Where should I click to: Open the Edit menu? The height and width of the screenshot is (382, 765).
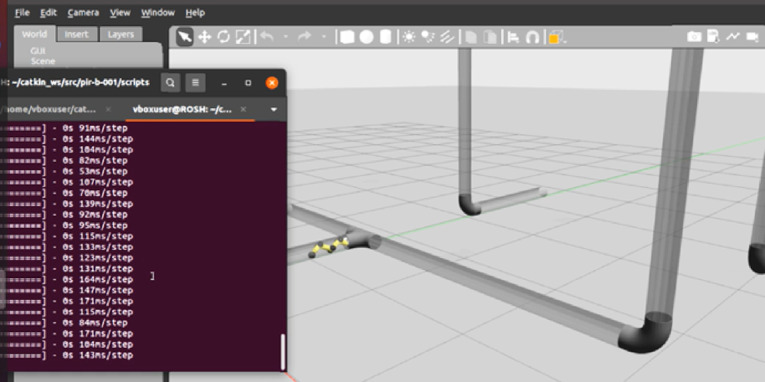pos(48,13)
